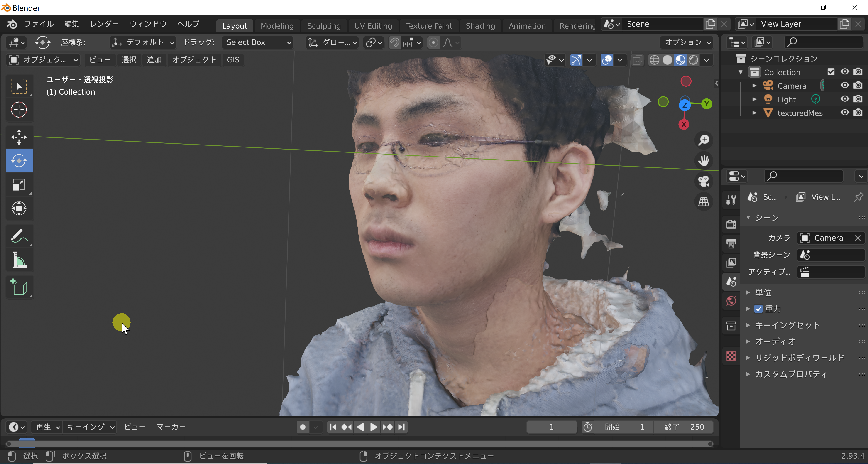Select the Add Cube tool
The width and height of the screenshot is (868, 464).
[x=19, y=287]
